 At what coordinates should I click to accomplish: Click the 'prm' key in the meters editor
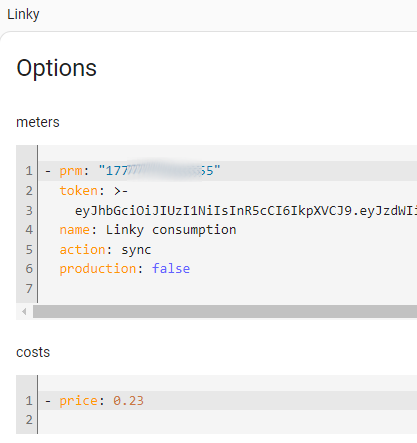point(71,171)
